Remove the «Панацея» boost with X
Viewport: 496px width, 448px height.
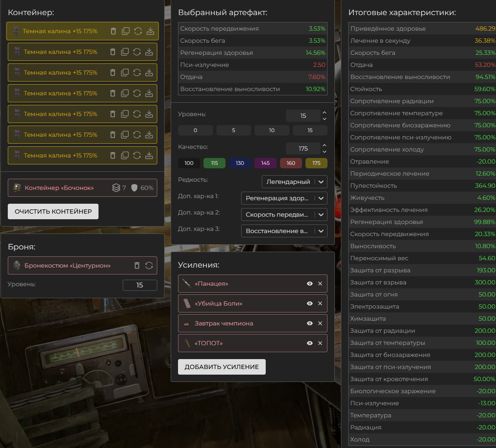[x=320, y=284]
